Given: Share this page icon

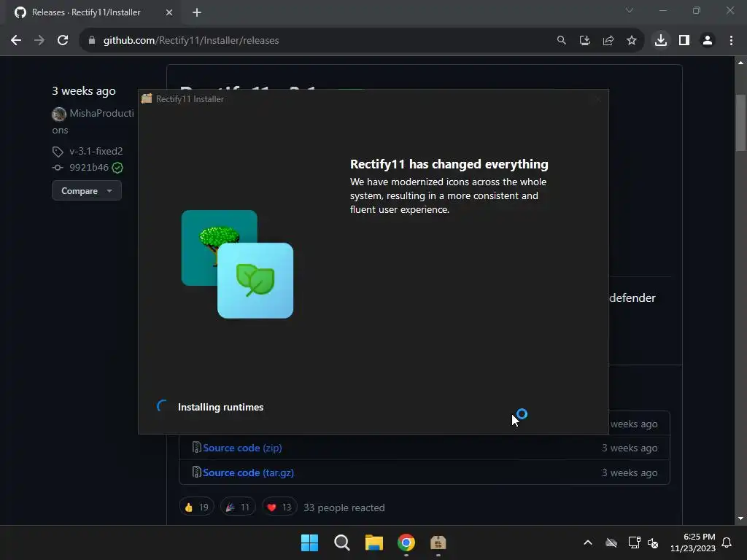Looking at the screenshot, I should click(x=608, y=41).
